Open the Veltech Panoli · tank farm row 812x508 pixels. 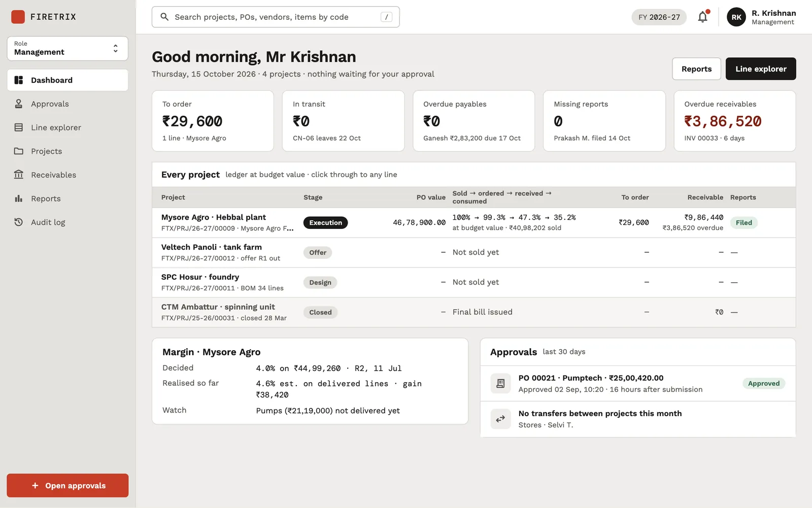473,253
